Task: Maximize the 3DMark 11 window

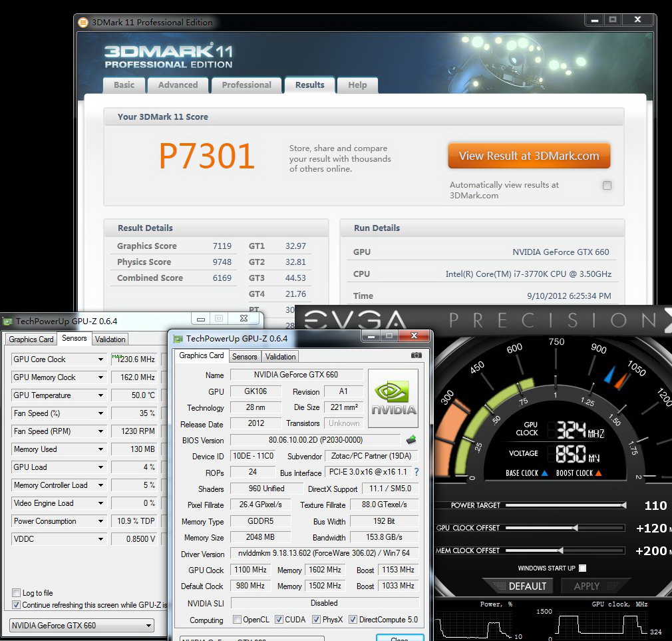Action: click(613, 20)
